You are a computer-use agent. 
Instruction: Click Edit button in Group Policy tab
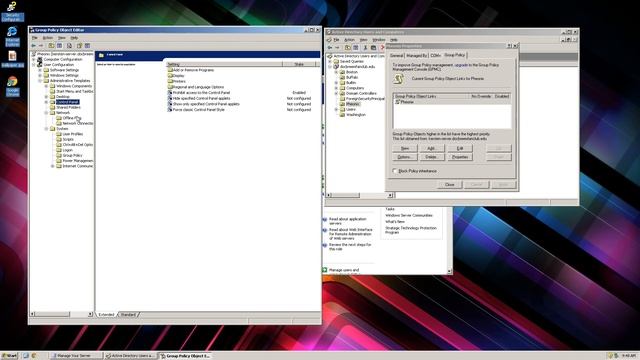[460, 149]
